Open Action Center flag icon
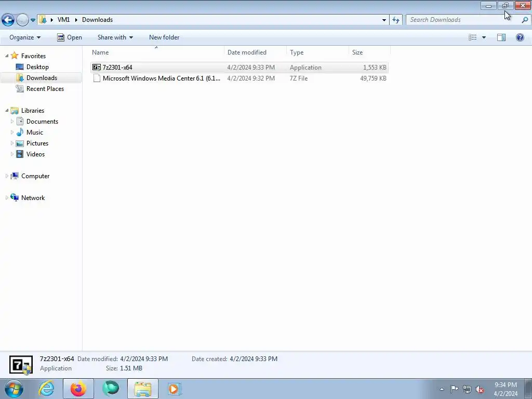The image size is (532, 399). 454,389
